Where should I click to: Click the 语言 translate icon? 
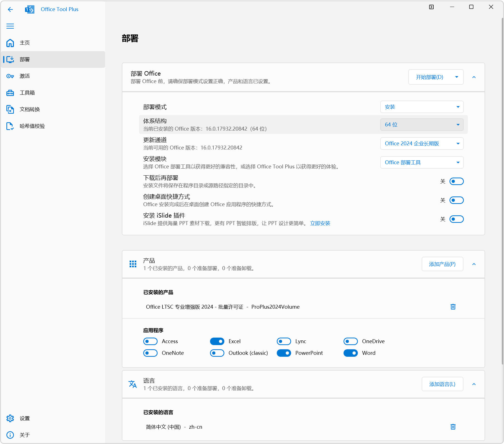click(133, 384)
